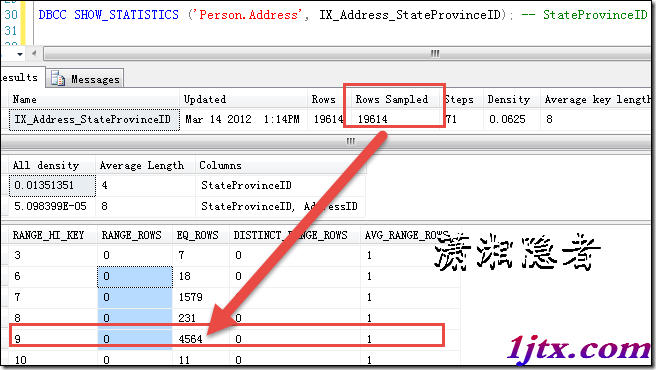Select the 0.01351351 density cell
Viewport: 656px width, 370px height.
click(52, 185)
